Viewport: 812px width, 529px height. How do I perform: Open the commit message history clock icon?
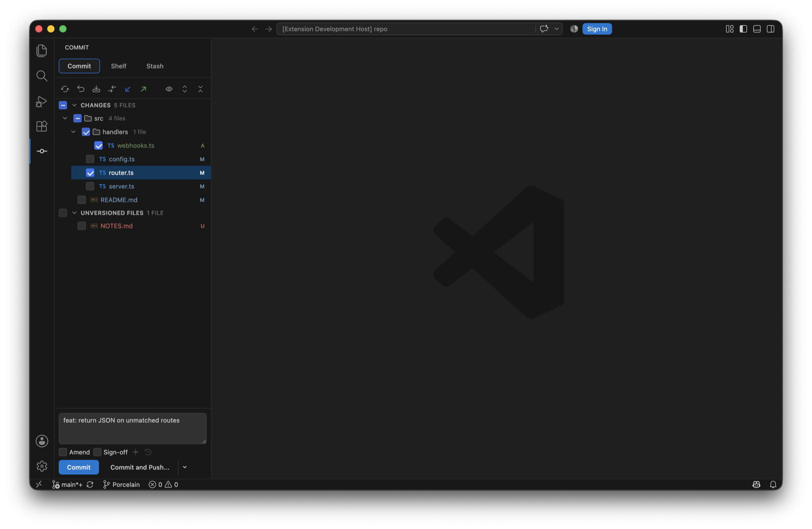tap(148, 452)
